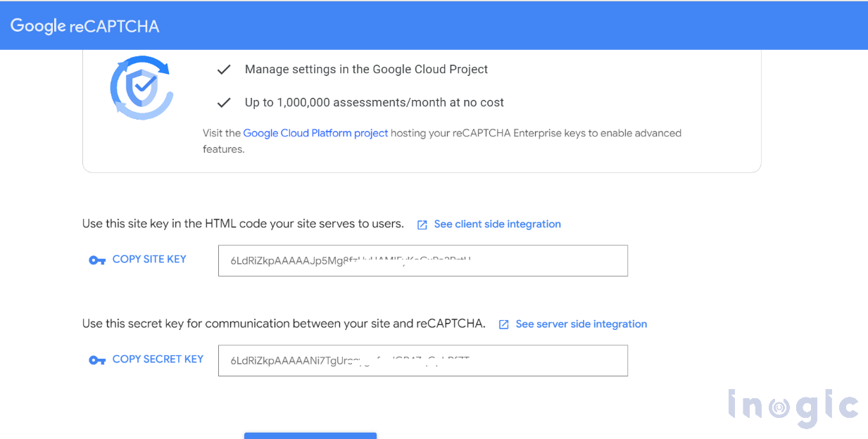Select the secret key text field

point(422,360)
